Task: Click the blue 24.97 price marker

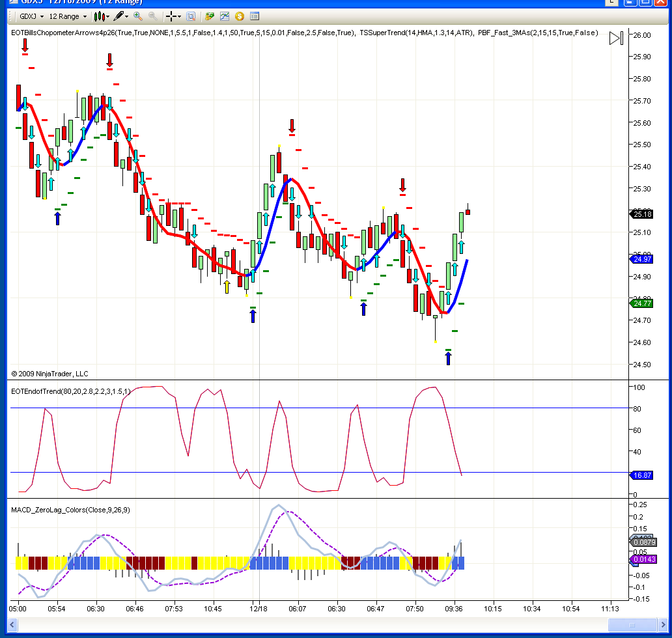Action: coord(641,259)
